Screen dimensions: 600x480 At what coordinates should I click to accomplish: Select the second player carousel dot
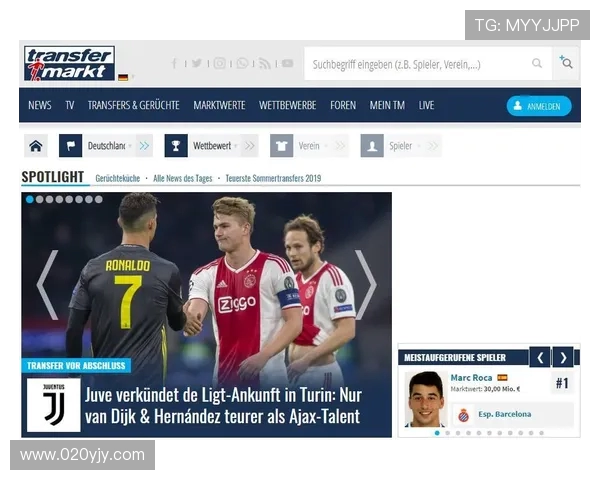coord(447,433)
